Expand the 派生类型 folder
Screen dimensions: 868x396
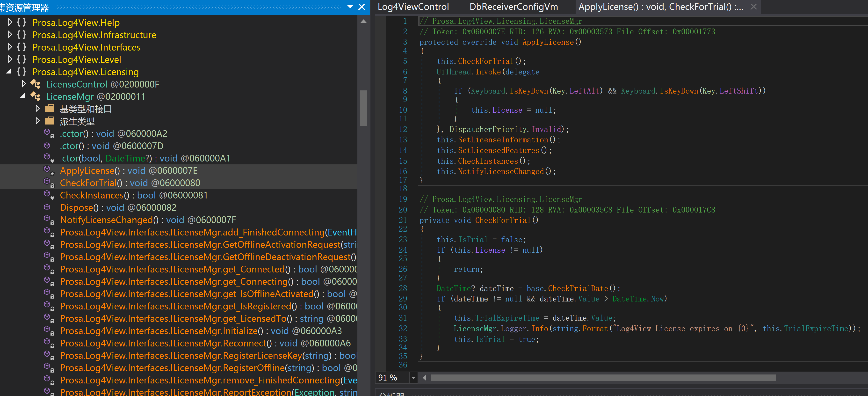(37, 121)
